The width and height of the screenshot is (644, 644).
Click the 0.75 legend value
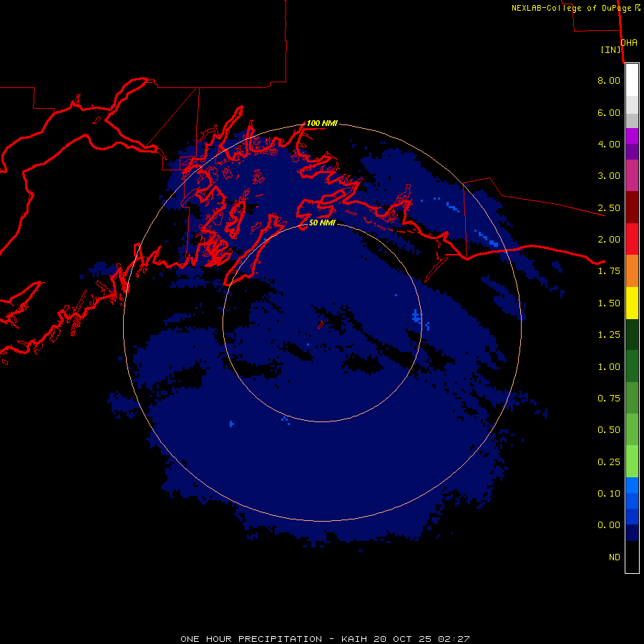(x=609, y=399)
